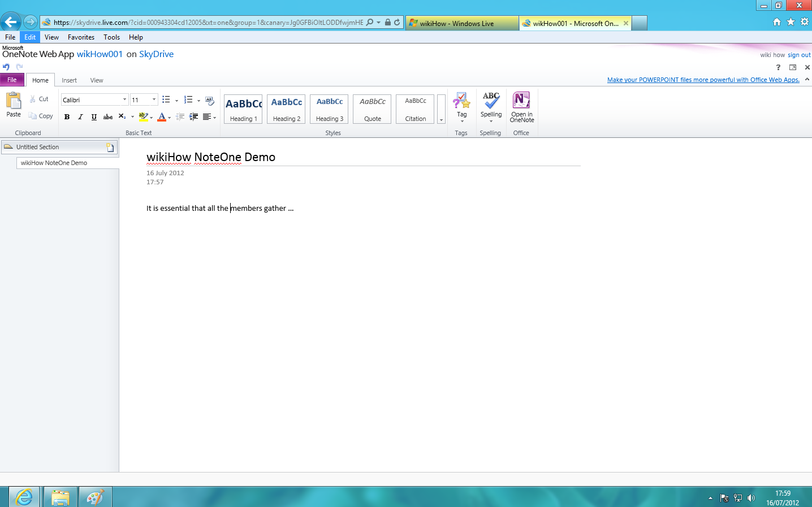Click the Increase Indent icon
The width and height of the screenshot is (812, 507).
(x=193, y=117)
